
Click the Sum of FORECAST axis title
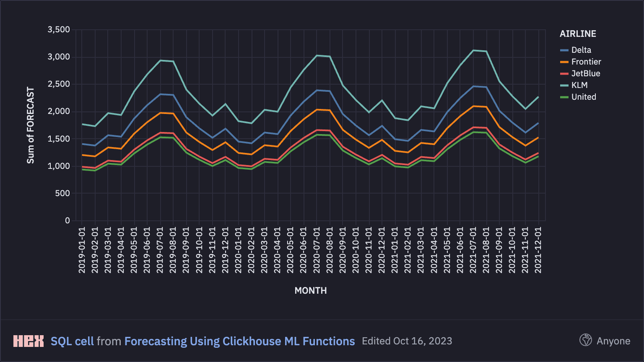[31, 125]
